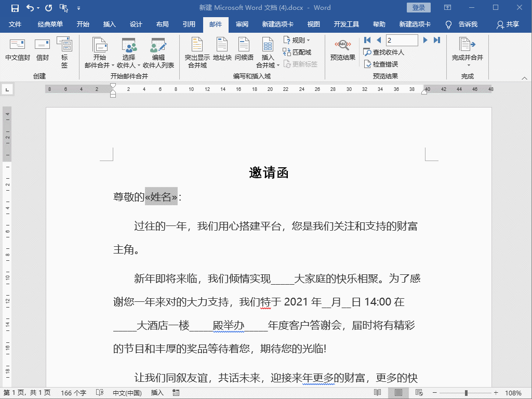Switch to the 开始 tab
The image size is (532, 399).
pyautogui.click(x=83, y=24)
